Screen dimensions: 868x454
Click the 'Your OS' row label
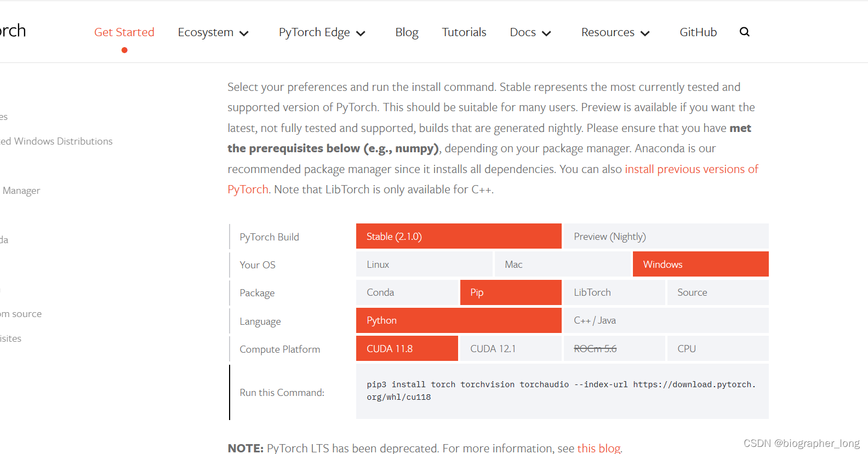[258, 265]
